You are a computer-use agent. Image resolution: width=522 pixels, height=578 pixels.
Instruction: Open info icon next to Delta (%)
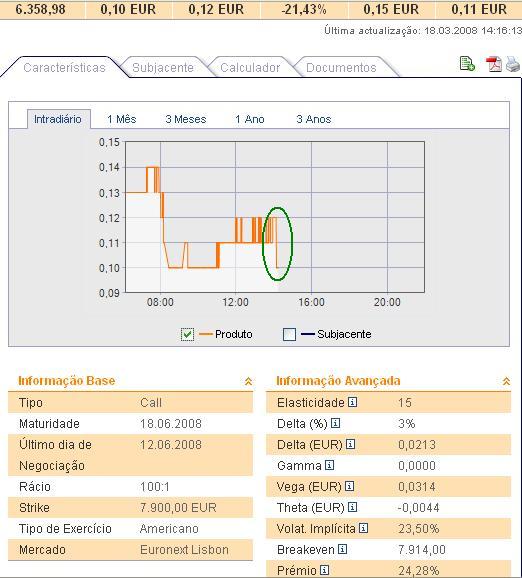[335, 423]
